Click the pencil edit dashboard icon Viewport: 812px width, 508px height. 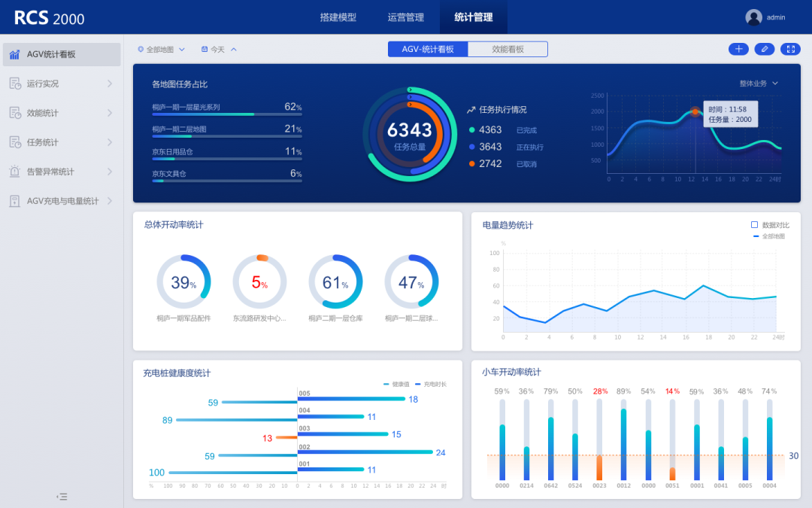click(x=765, y=49)
